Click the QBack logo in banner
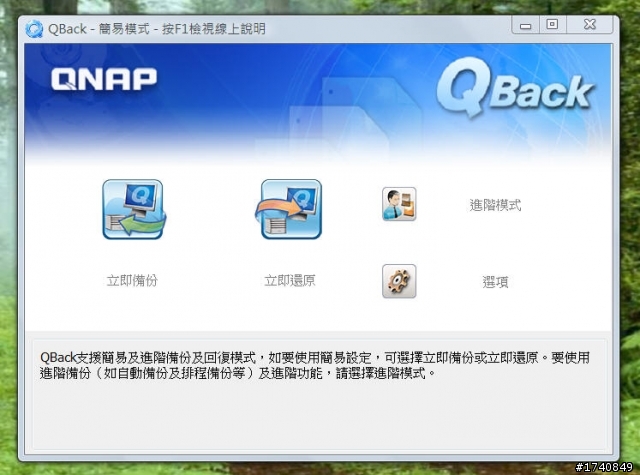Image resolution: width=640 pixels, height=475 pixels. [514, 87]
